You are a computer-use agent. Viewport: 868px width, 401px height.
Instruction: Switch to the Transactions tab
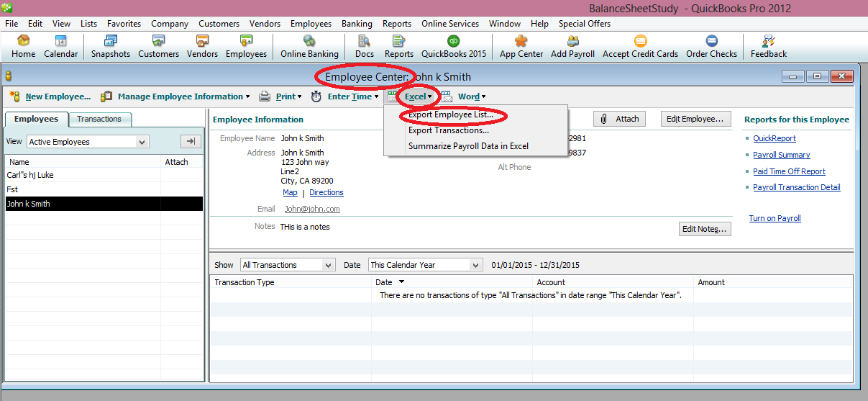point(99,120)
